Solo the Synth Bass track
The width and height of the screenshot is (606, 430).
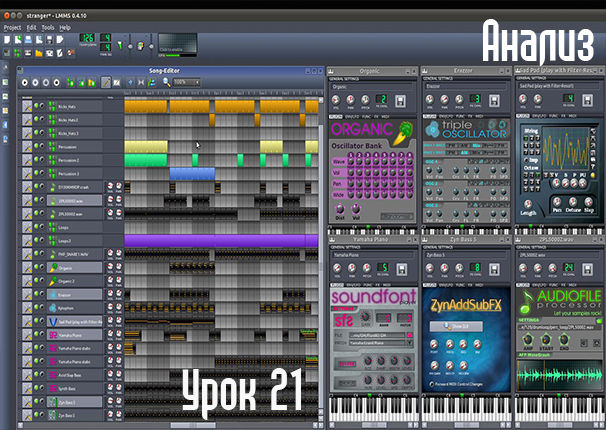(x=42, y=388)
